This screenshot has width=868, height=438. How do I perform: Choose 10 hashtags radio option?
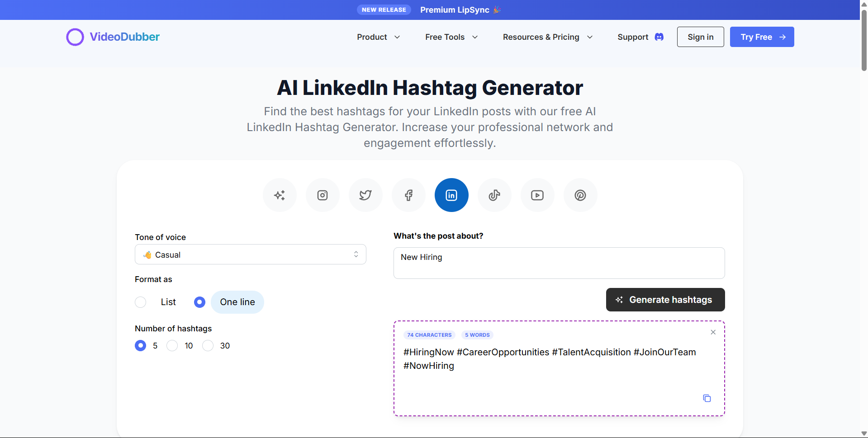(x=172, y=346)
